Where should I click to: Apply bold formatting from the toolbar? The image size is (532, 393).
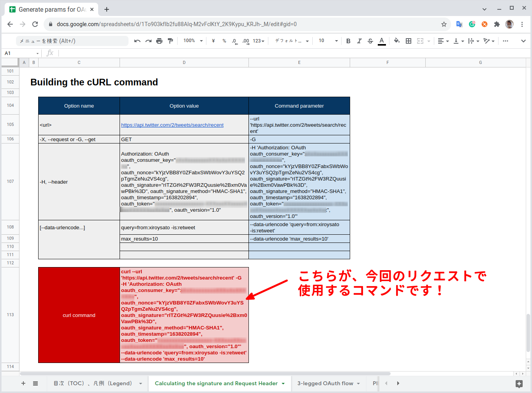pyautogui.click(x=348, y=41)
